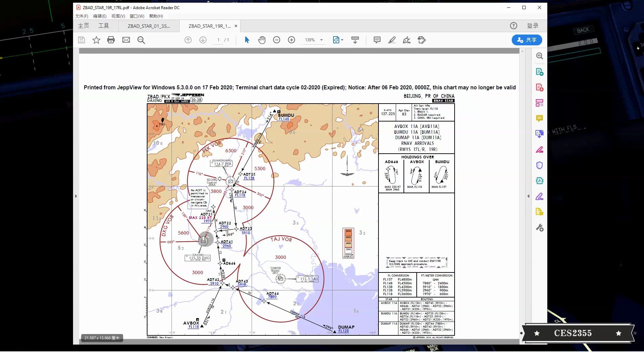644x352 pixels.
Task: Click the current page number field
Action: click(x=218, y=40)
